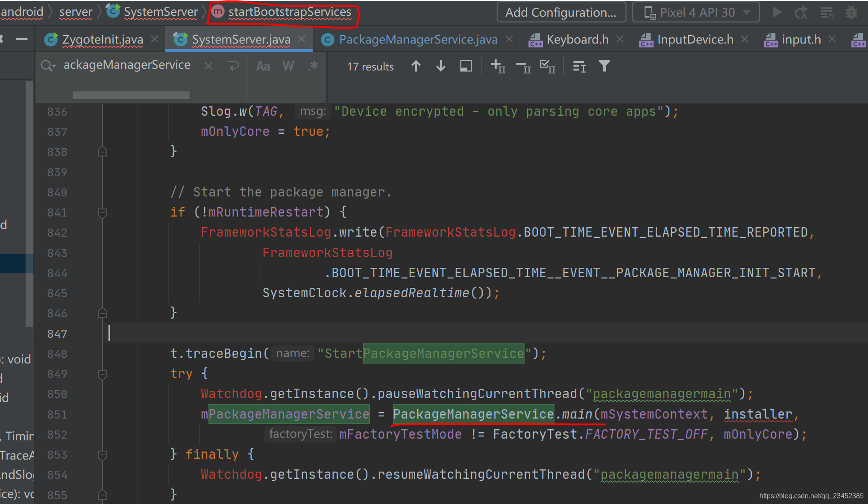
Task: Clear the search text with the X
Action: point(208,66)
